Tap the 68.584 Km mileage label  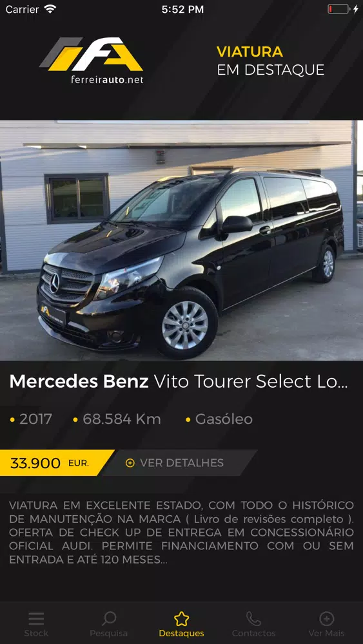tap(122, 419)
